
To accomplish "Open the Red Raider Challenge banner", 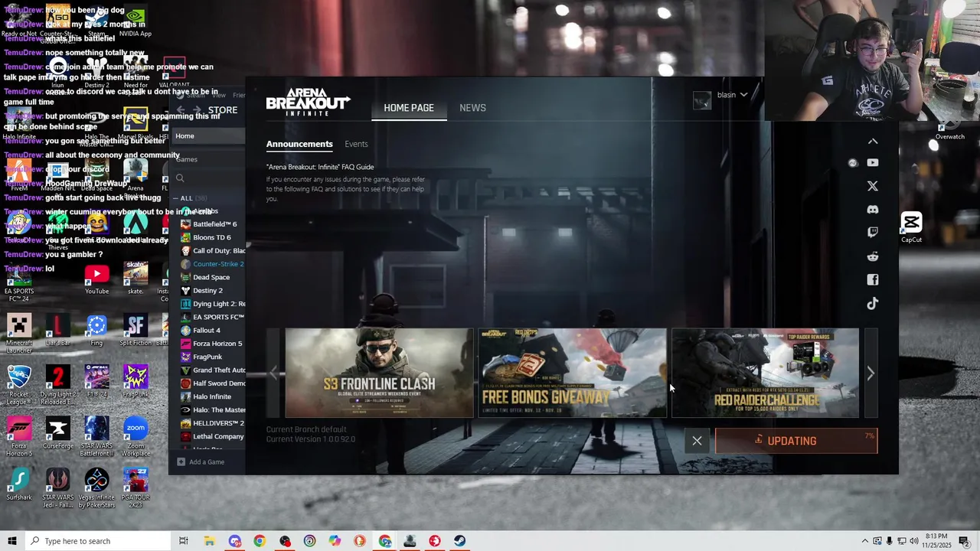I will [x=765, y=373].
